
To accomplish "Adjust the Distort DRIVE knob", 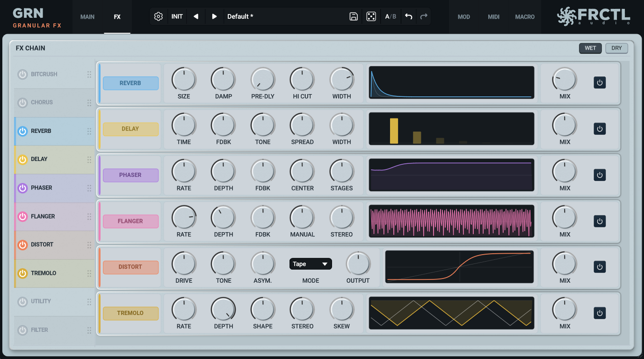I will tap(184, 264).
